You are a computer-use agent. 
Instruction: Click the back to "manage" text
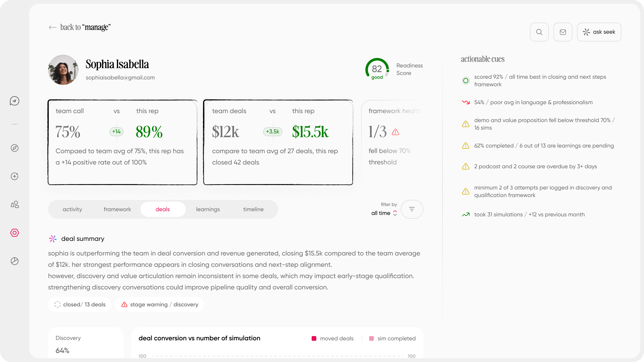85,27
